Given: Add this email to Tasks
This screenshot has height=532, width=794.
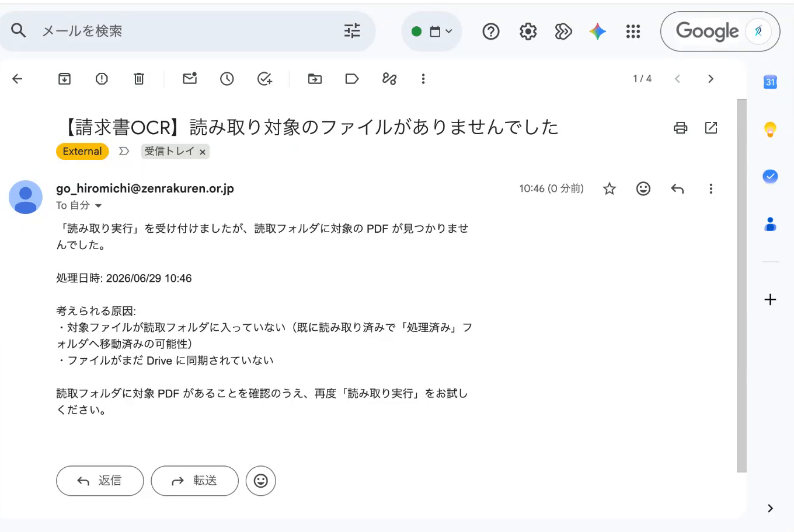Looking at the screenshot, I should coord(265,79).
